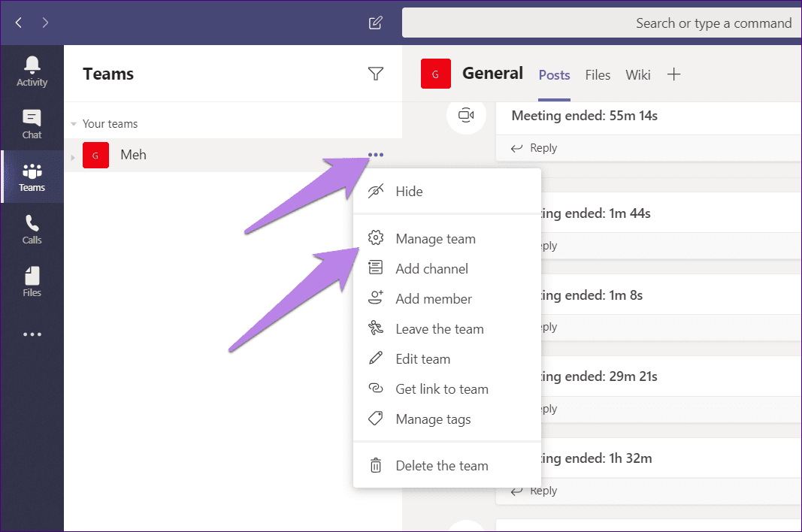Click the forward navigation arrow
The width and height of the screenshot is (802, 532).
[x=45, y=23]
